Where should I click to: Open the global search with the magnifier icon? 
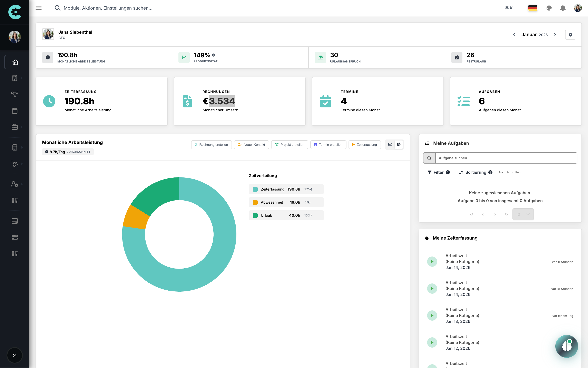tap(58, 8)
